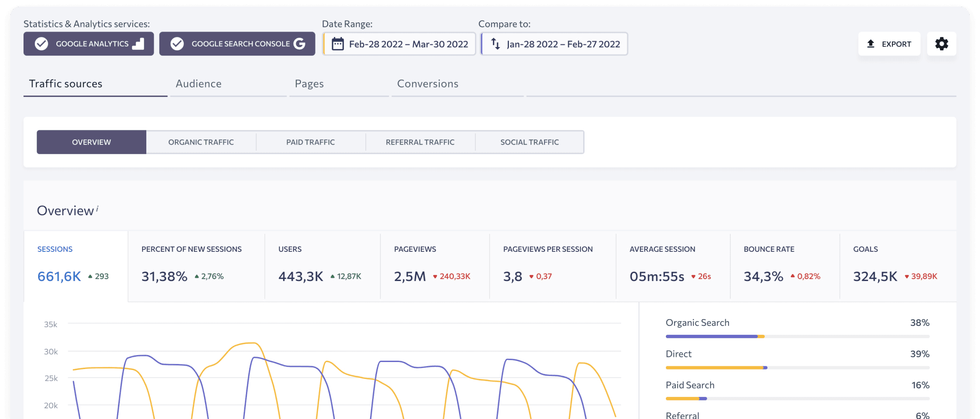Click the Export button label
The width and height of the screenshot is (980, 419).
[x=896, y=44]
